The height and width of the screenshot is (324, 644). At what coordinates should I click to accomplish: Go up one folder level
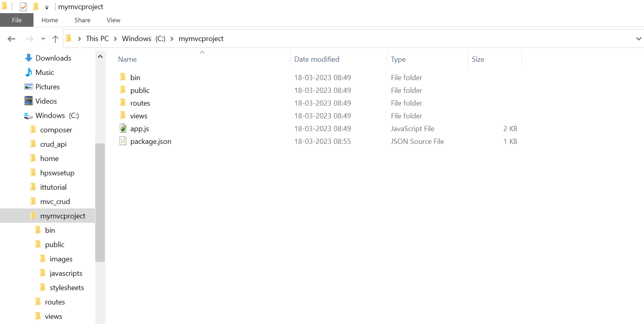[x=55, y=39]
